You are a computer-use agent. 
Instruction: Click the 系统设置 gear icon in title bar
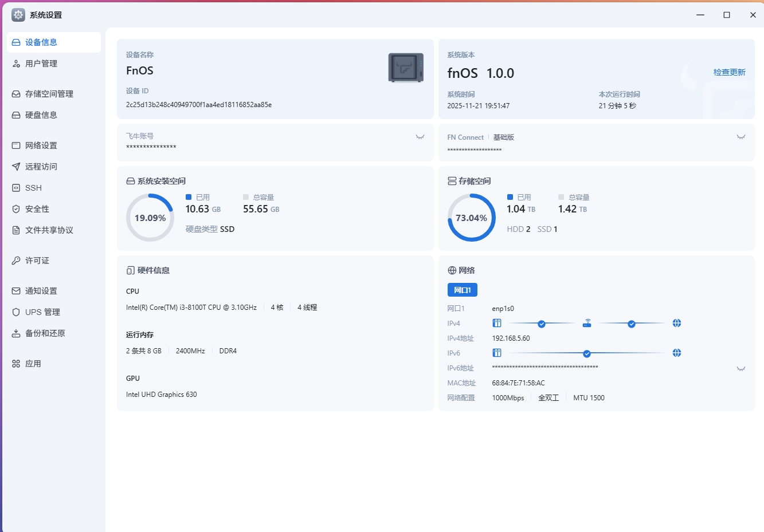coord(18,15)
